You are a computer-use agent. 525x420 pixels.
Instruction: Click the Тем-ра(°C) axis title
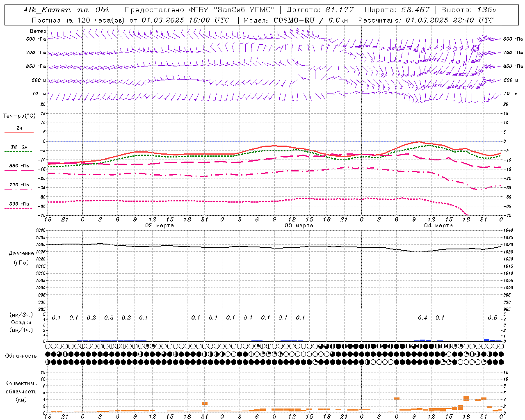click(19, 116)
